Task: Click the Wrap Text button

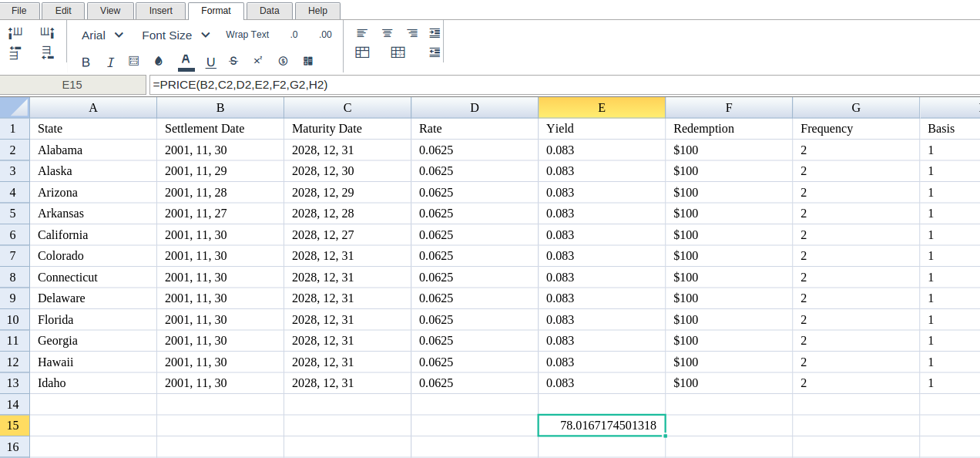Action: click(x=247, y=35)
